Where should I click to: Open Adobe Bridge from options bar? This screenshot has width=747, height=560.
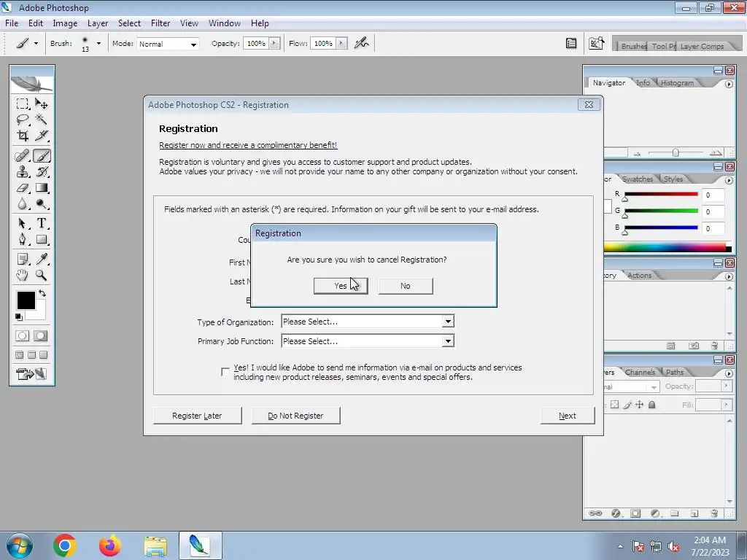click(x=597, y=43)
